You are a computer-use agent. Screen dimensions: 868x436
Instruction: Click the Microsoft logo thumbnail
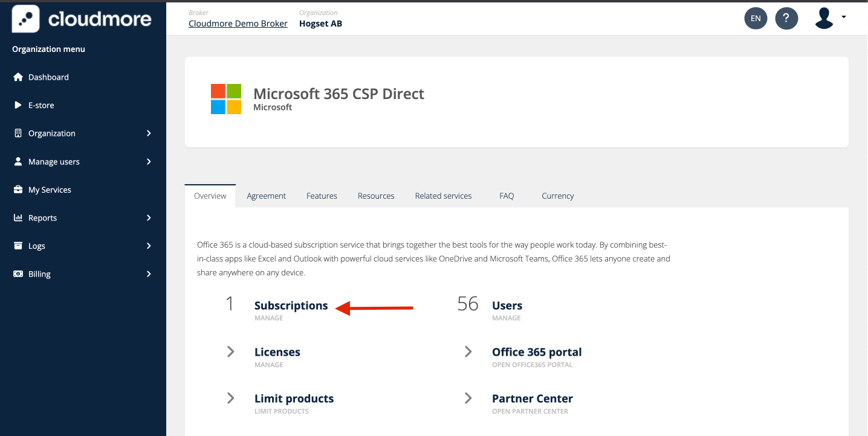pyautogui.click(x=226, y=99)
